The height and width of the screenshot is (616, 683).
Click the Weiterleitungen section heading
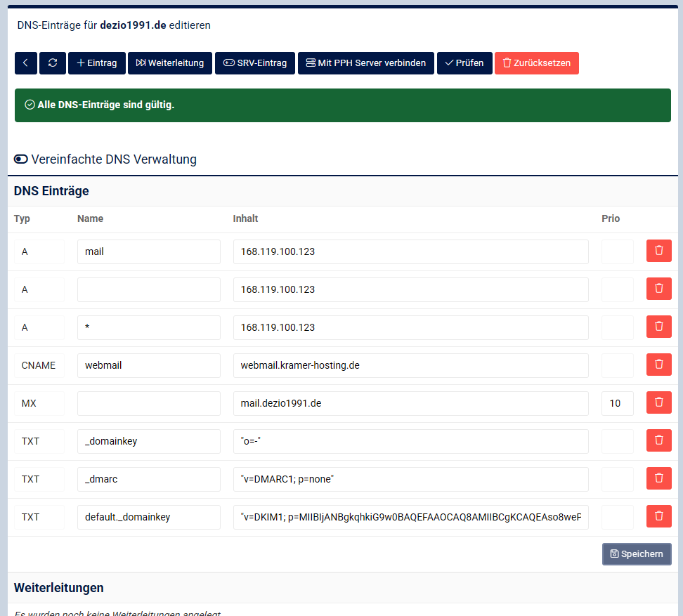point(59,588)
